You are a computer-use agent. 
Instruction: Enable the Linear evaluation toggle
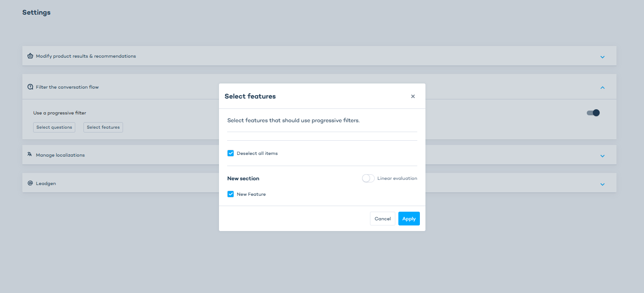tap(368, 178)
